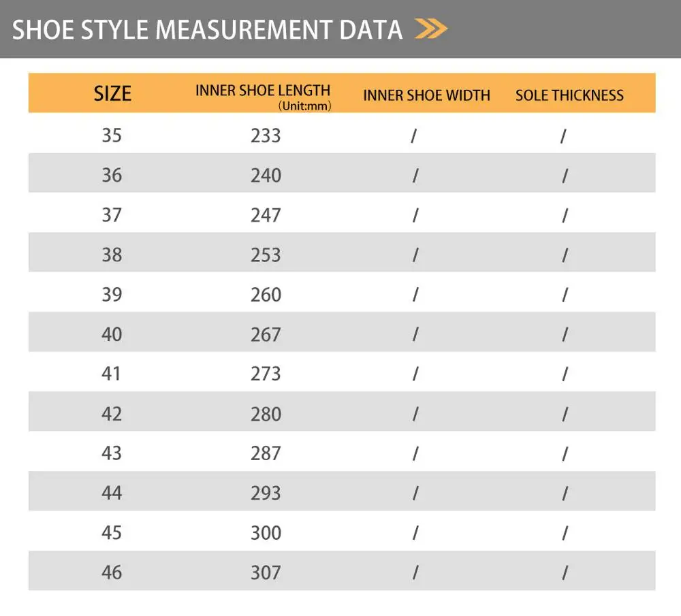Click inner shoe length "233"
The height and width of the screenshot is (616, 681).
tap(266, 136)
